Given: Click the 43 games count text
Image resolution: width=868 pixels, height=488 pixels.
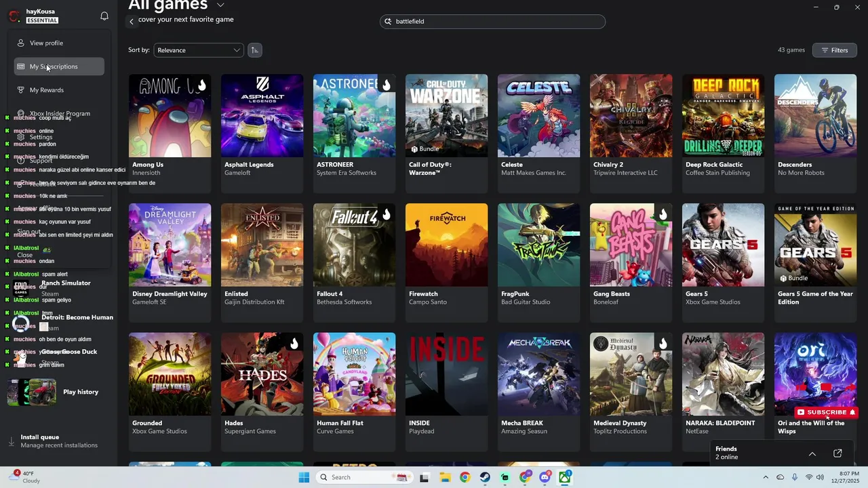Looking at the screenshot, I should click(791, 50).
